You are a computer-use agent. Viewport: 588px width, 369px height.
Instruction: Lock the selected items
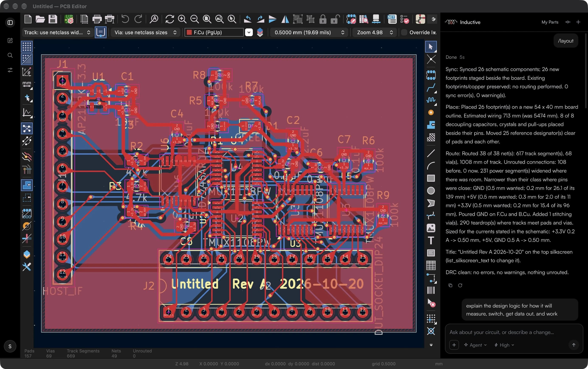(323, 19)
